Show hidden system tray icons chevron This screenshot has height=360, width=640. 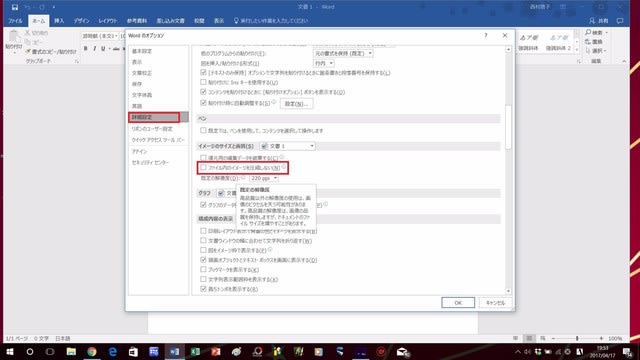pos(518,351)
